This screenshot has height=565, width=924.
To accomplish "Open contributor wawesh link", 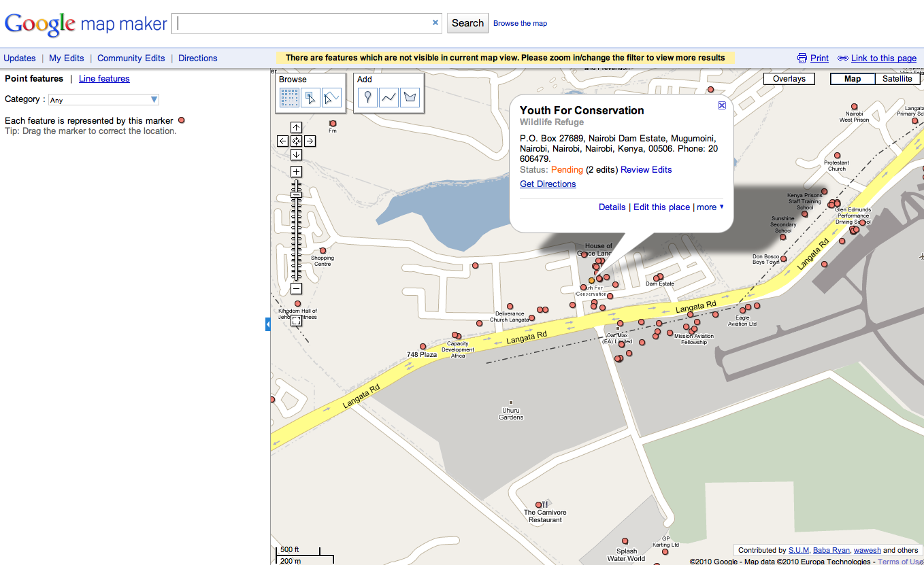I will click(x=868, y=550).
